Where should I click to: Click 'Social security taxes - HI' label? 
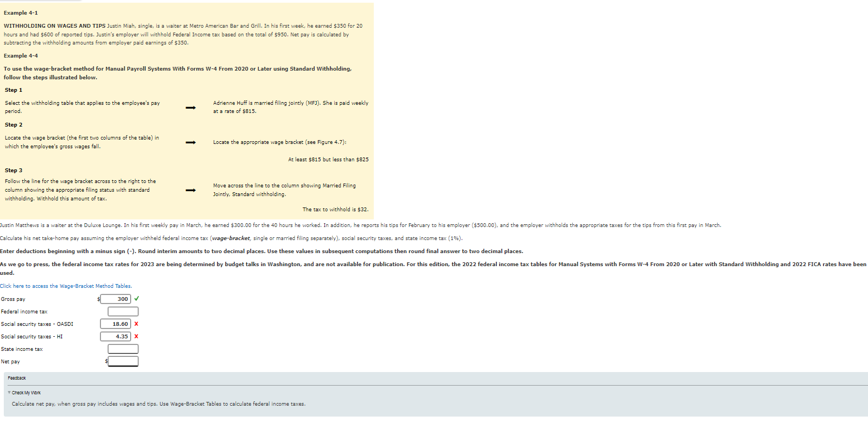click(31, 337)
